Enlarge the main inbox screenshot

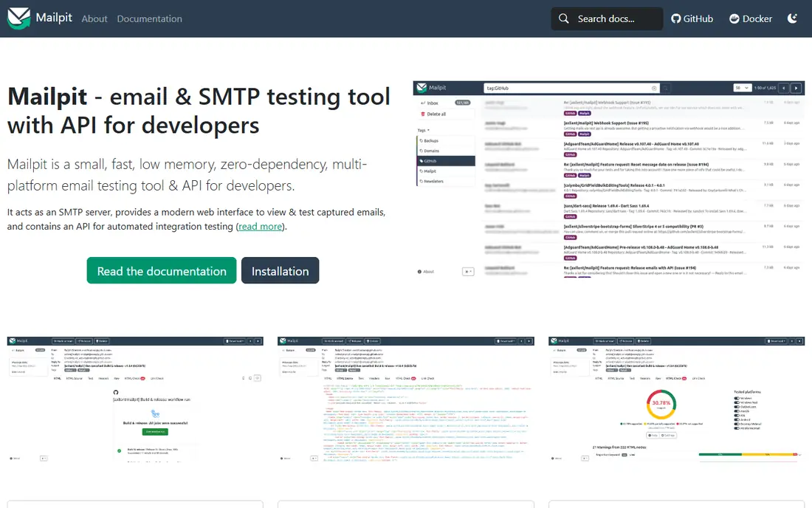(x=608, y=179)
